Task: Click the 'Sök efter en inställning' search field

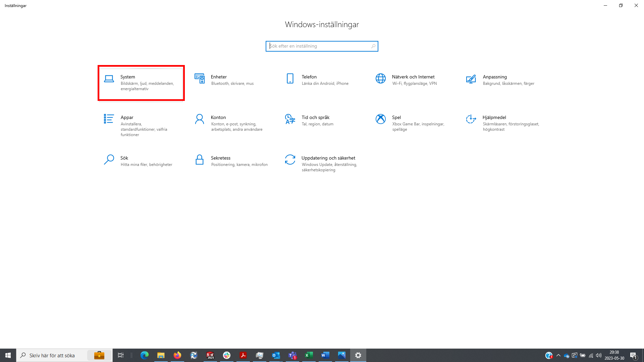Action: click(319, 46)
